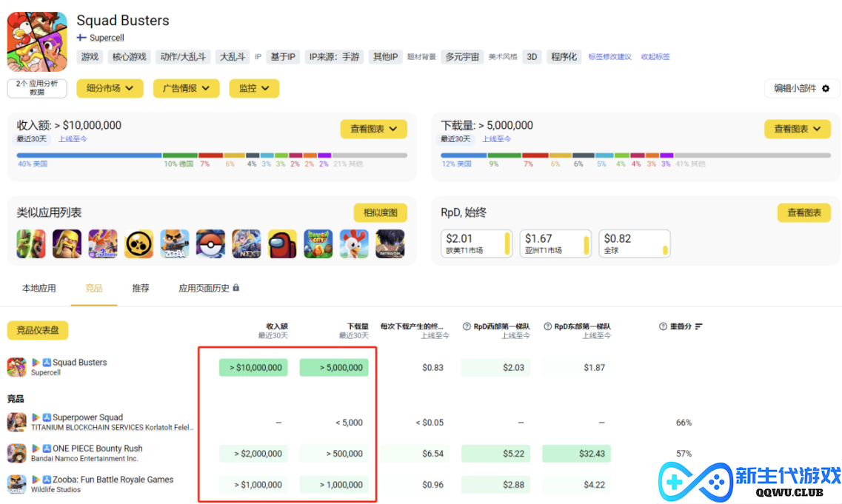842x504 pixels.
Task: Select 最近30天 under 收入额
Action: coord(32,139)
